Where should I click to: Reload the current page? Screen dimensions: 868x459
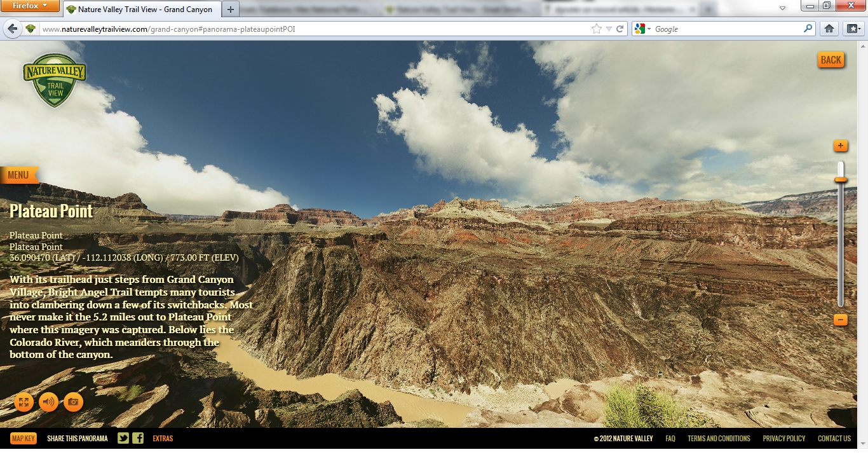[620, 29]
